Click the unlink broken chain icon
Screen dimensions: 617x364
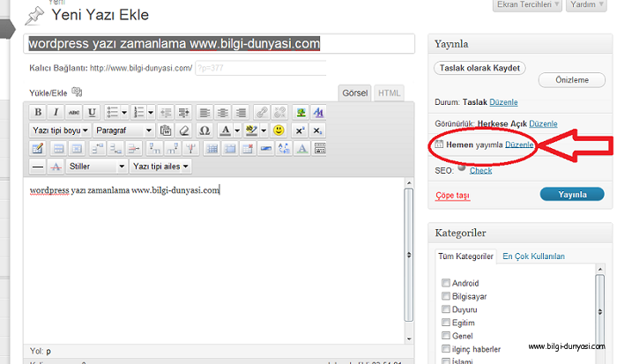[279, 112]
